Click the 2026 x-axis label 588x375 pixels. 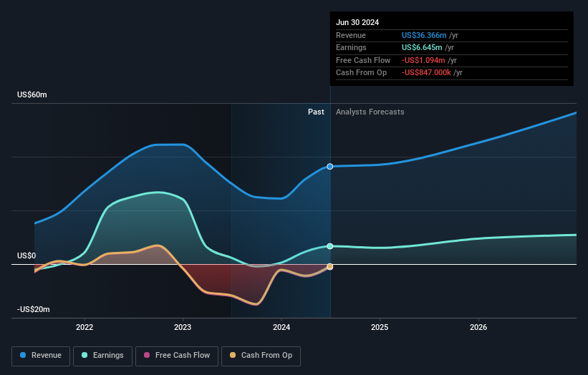point(478,327)
